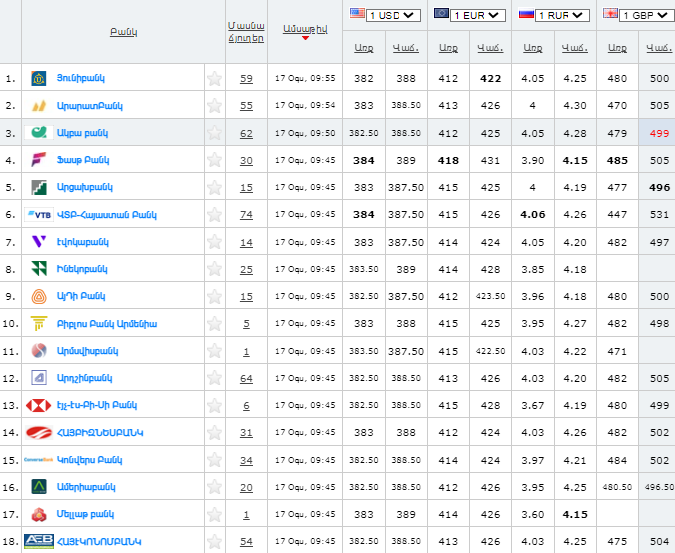
Task: Open Արդշինբանկ branches count 64
Action: point(246,378)
